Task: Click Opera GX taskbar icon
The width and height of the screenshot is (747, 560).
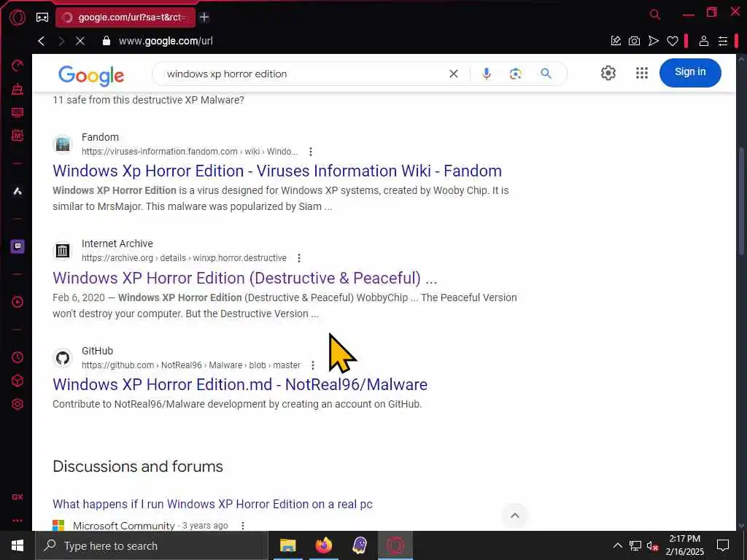Action: 395,545
